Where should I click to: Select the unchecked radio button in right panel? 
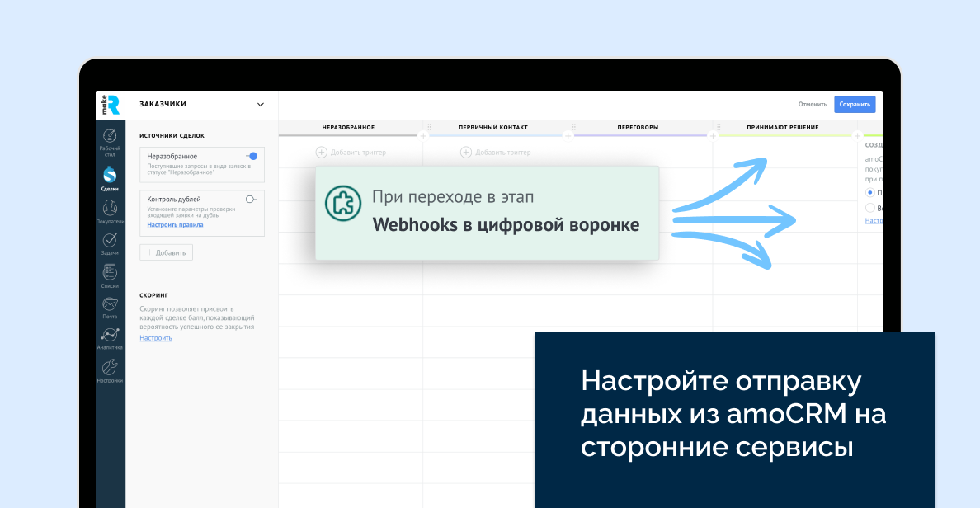tap(870, 208)
